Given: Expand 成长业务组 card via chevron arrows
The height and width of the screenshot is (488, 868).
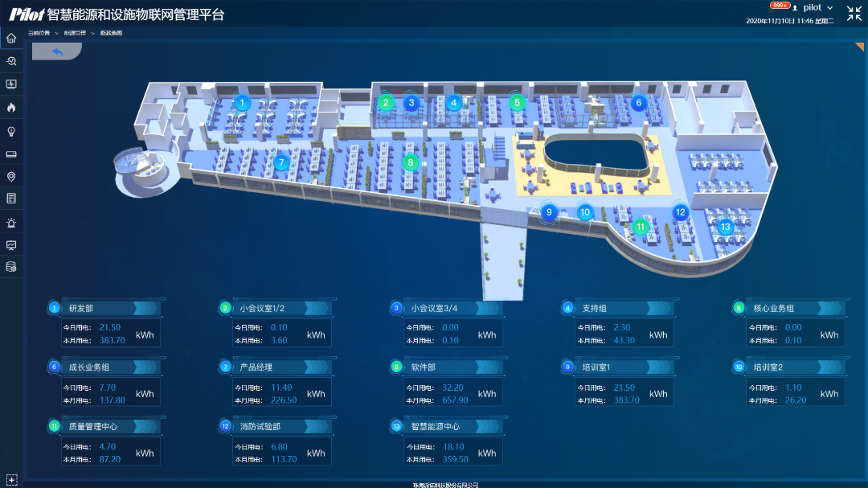Looking at the screenshot, I should click(x=145, y=367).
